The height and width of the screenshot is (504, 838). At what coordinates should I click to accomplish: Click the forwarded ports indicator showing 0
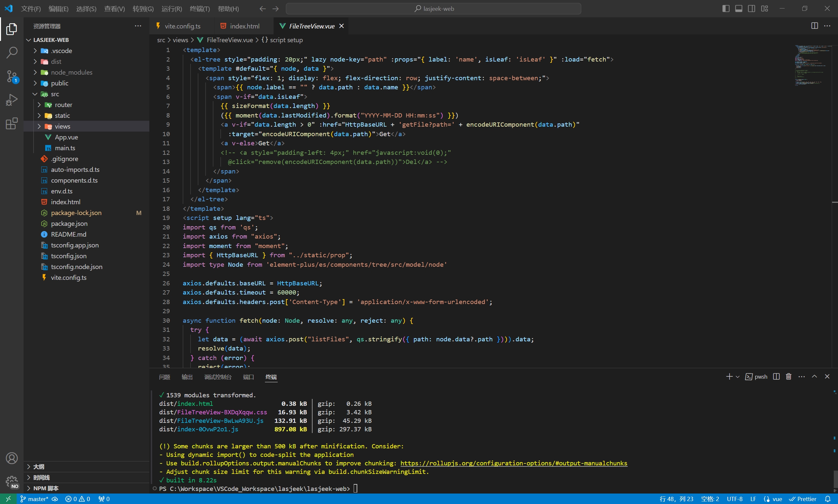click(104, 499)
